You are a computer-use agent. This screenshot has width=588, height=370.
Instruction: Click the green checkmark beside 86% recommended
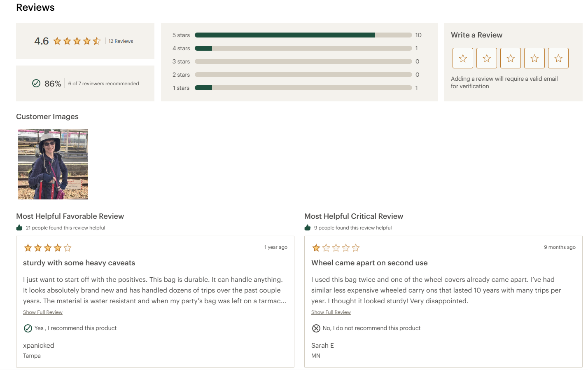pyautogui.click(x=36, y=83)
